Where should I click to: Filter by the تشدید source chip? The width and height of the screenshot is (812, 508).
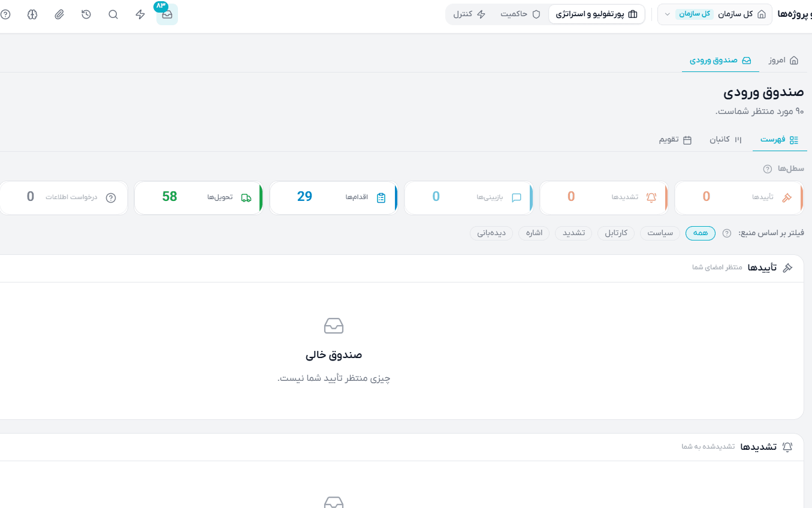[573, 233]
